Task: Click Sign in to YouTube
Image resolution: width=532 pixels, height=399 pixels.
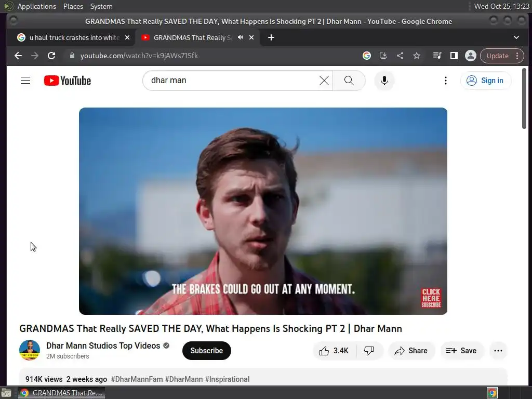Action: pos(486,81)
